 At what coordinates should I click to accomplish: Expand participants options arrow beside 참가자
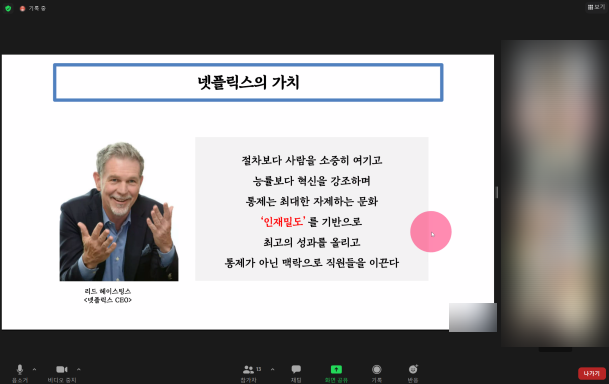[272, 369]
